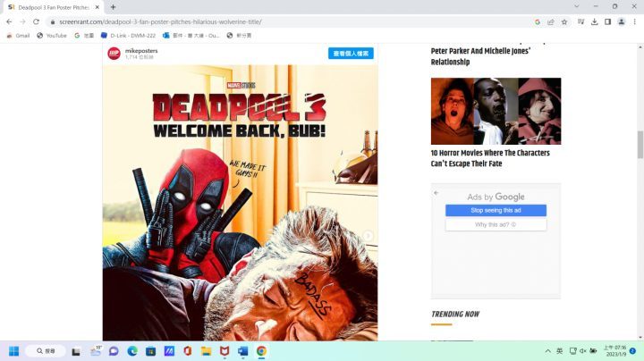Open the Office app on taskbar
Image resolution: width=644 pixels, height=361 pixels.
point(188,351)
